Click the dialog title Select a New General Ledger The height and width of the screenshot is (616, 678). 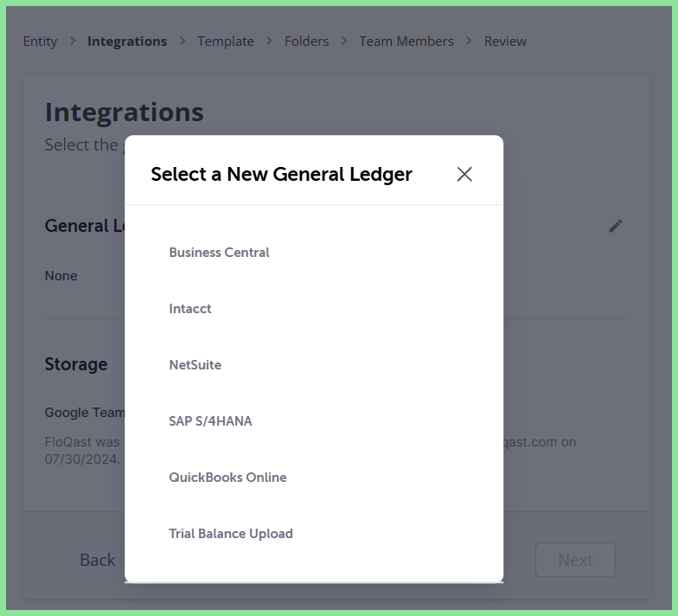282,175
